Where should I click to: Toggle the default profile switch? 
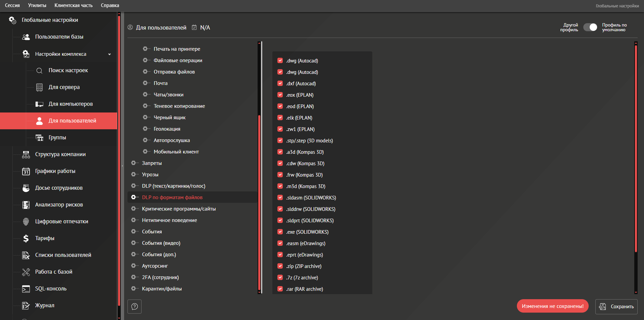(x=590, y=27)
